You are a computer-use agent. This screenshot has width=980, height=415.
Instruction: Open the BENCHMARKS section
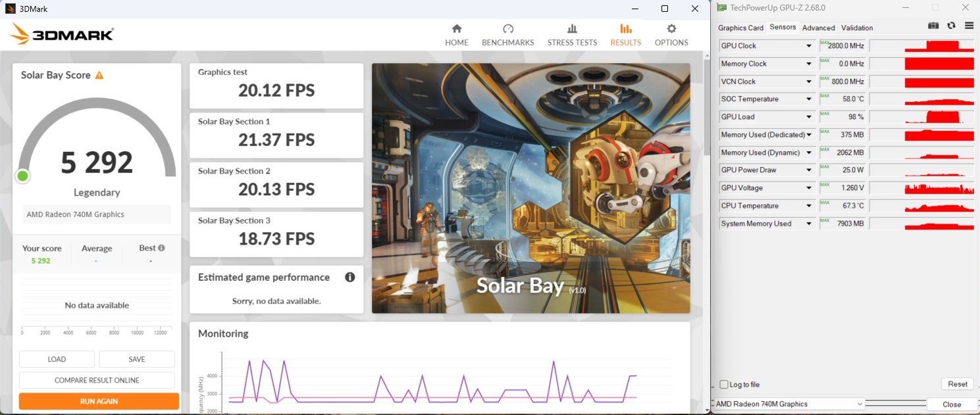(507, 36)
